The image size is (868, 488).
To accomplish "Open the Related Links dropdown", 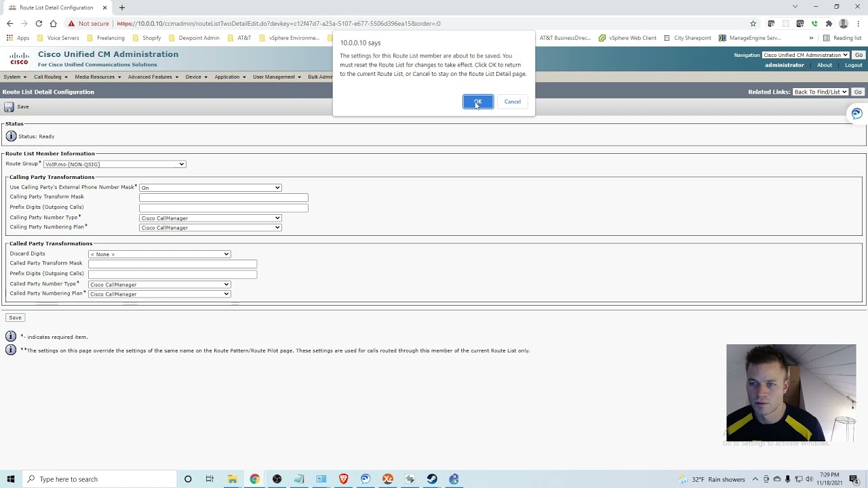I will tap(821, 91).
